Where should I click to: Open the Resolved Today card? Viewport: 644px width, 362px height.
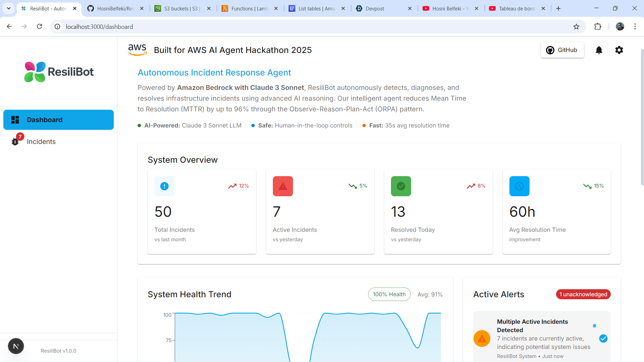coord(438,212)
